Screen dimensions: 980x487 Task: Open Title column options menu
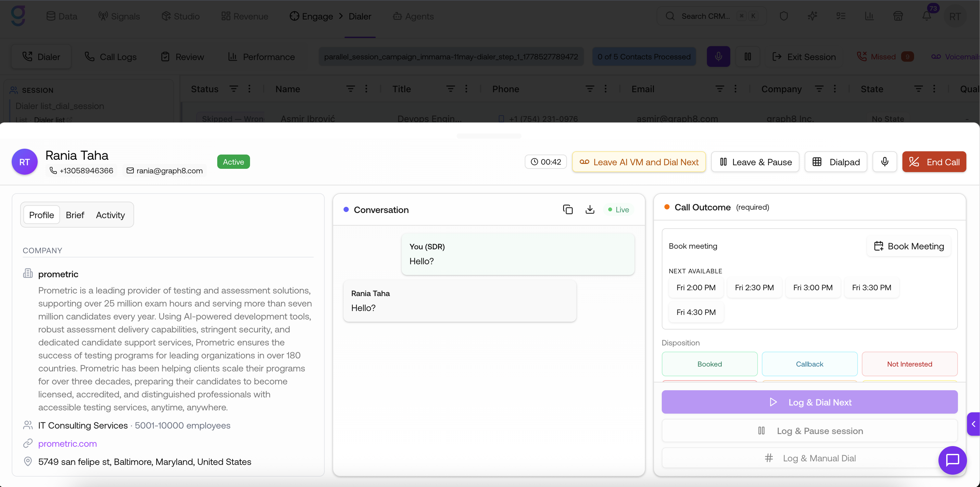pos(466,89)
